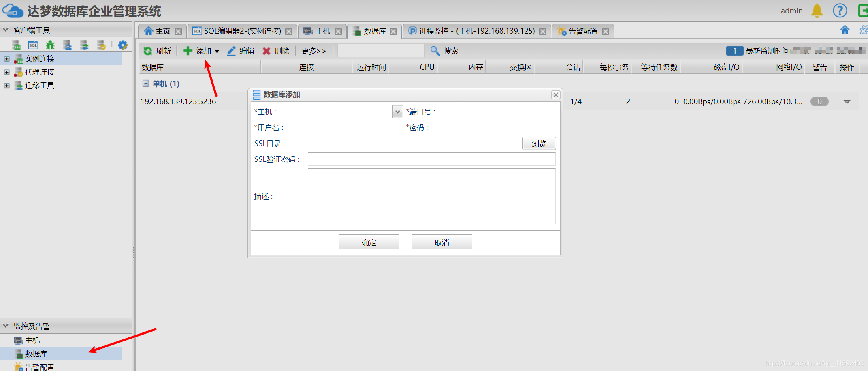Click the toolbar search text box
The image size is (868, 371).
tap(381, 51)
